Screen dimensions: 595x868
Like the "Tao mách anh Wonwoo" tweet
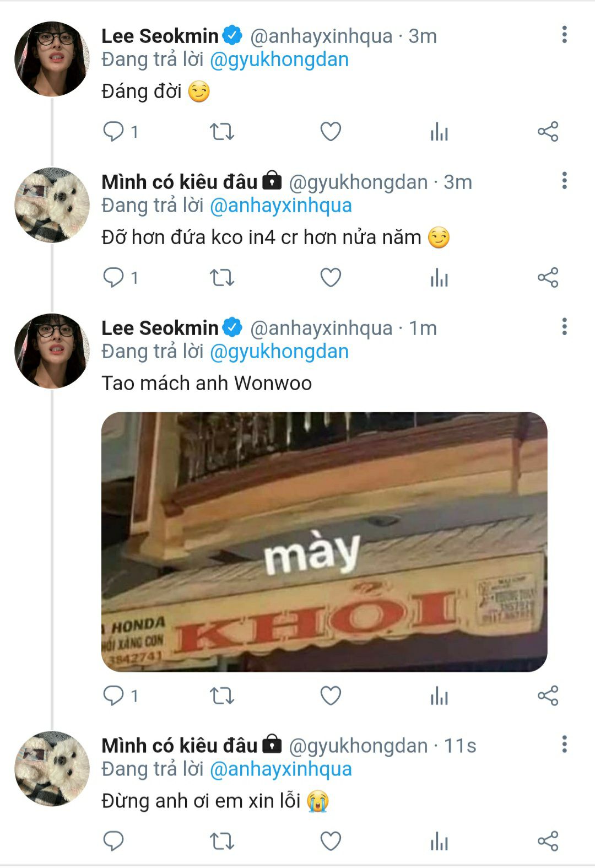pos(331,696)
